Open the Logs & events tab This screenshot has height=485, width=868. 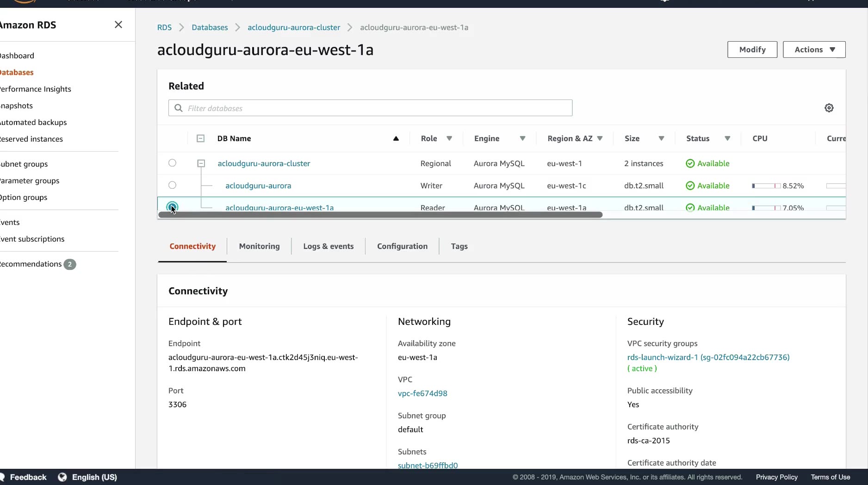coord(328,246)
